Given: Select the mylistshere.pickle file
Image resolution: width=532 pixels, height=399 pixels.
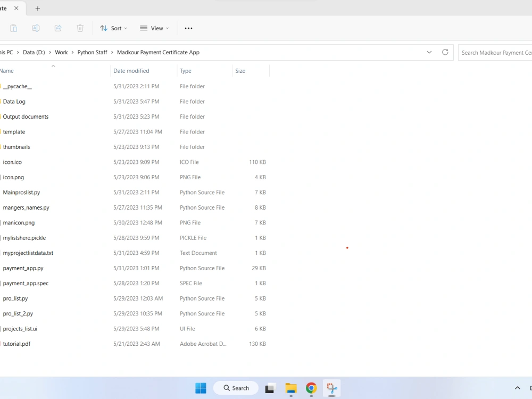Looking at the screenshot, I should [24, 238].
